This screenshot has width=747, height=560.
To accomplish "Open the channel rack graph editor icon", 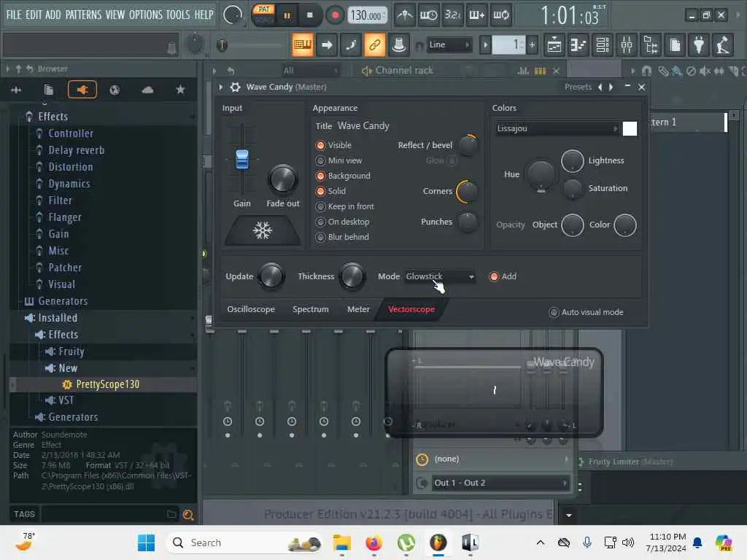I will (x=523, y=71).
